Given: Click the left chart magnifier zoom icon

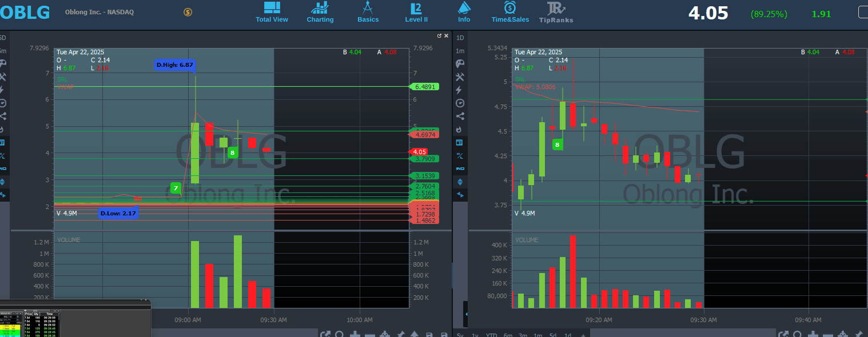Looking at the screenshot, I should coord(340,335).
